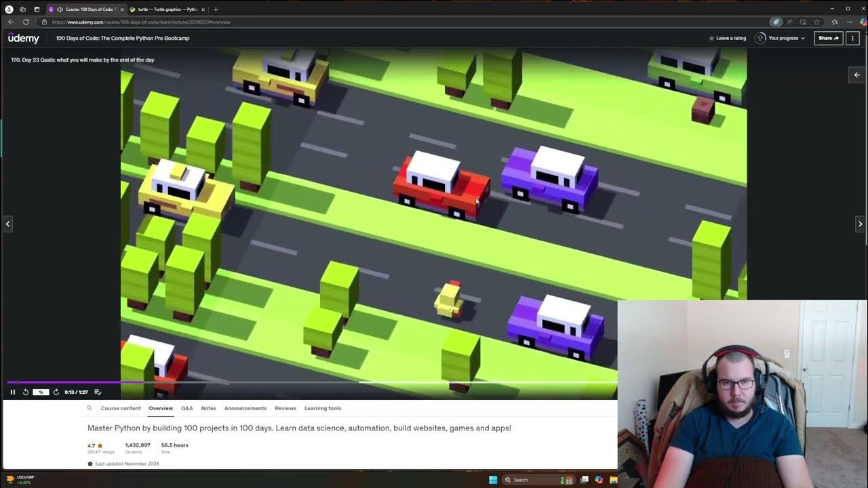The width and height of the screenshot is (868, 488).
Task: Open the Notes tab
Action: [208, 408]
